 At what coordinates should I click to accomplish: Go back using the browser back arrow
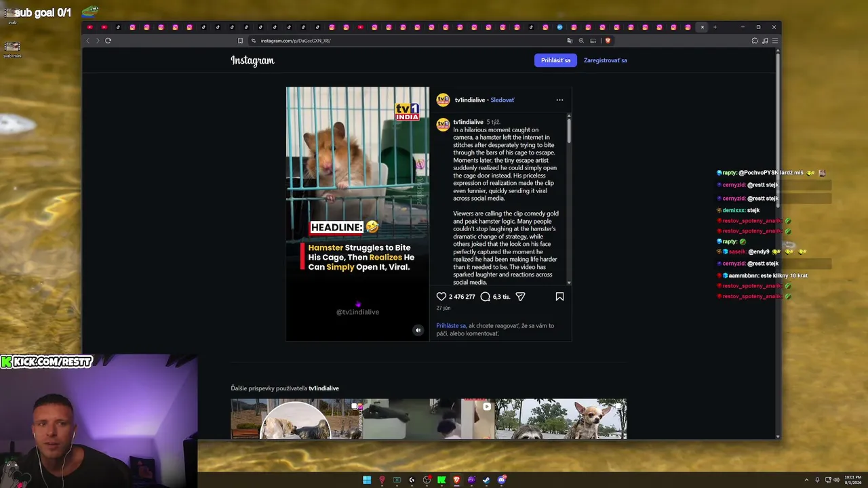coord(87,41)
